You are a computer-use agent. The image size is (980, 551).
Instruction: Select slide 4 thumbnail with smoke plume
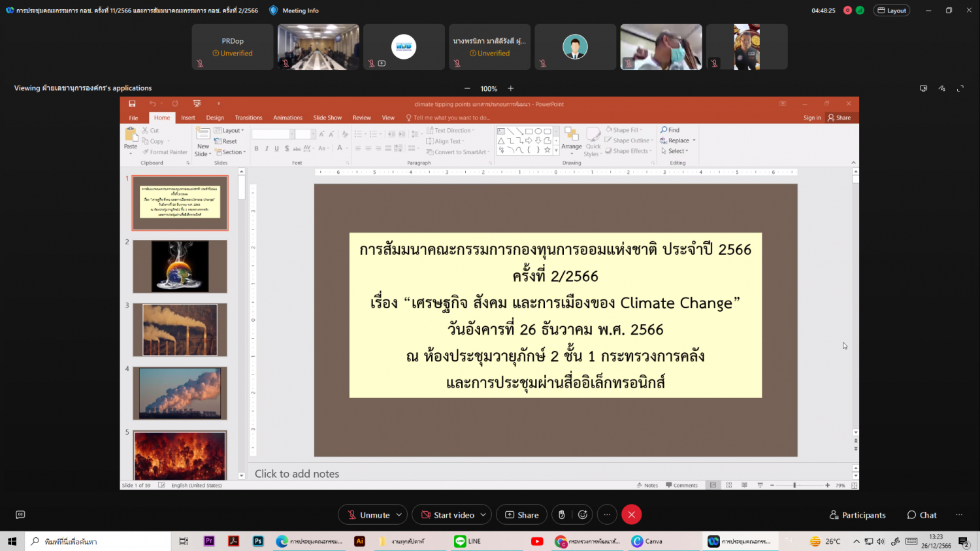[180, 393]
